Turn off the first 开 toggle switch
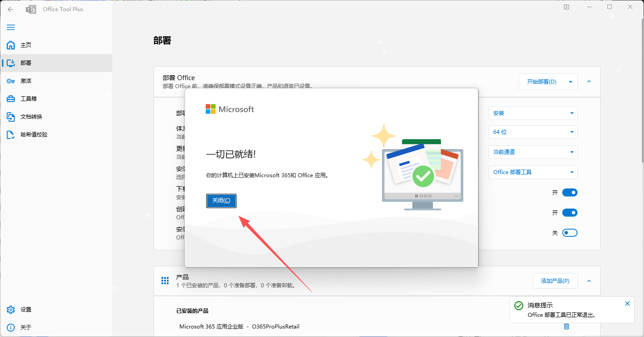 [x=570, y=192]
